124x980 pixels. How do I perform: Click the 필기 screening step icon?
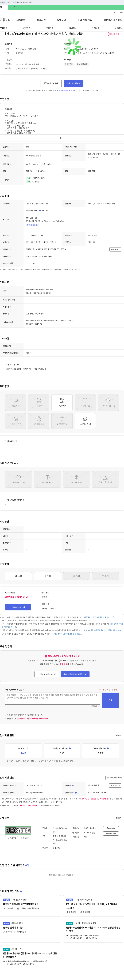point(76,576)
